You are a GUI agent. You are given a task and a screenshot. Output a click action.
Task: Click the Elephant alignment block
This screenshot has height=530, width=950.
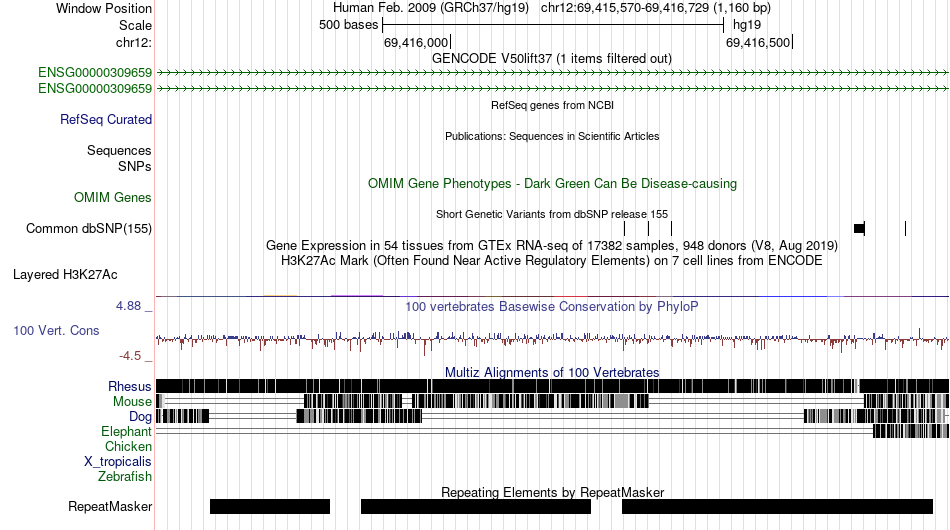point(911,431)
